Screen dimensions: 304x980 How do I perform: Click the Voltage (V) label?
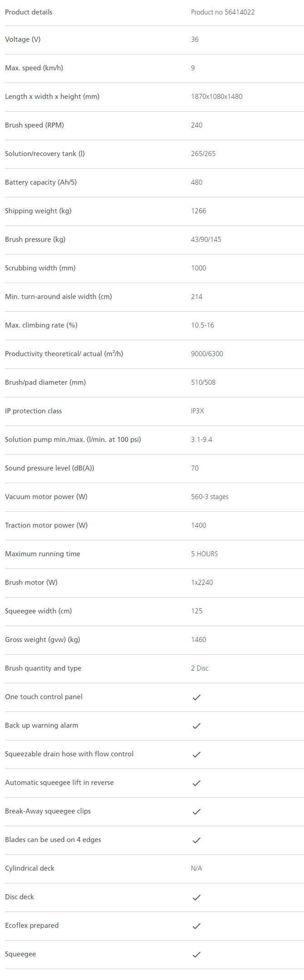23,39
